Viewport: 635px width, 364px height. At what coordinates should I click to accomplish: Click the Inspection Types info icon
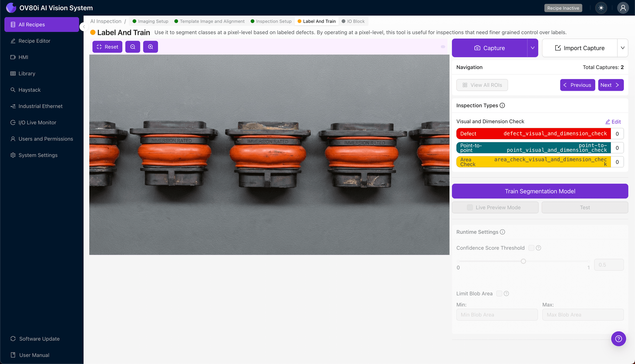point(502,105)
